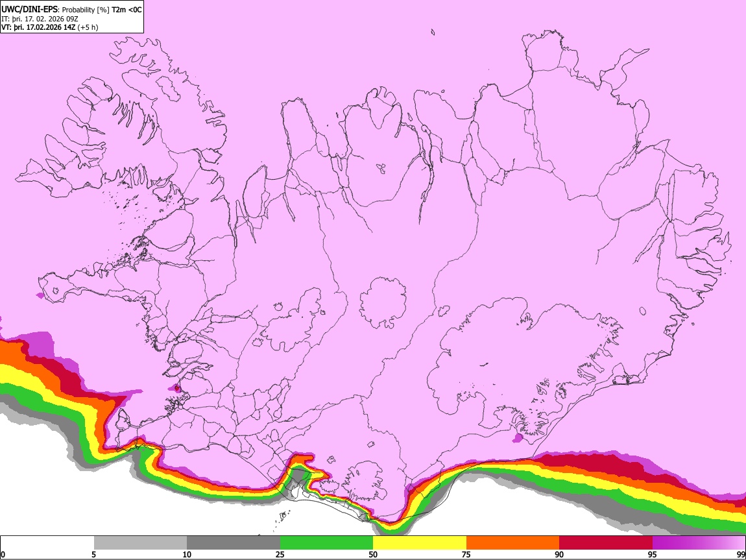Click the legend tick label '90'
The height and width of the screenshot is (560, 746).
pyautogui.click(x=559, y=555)
